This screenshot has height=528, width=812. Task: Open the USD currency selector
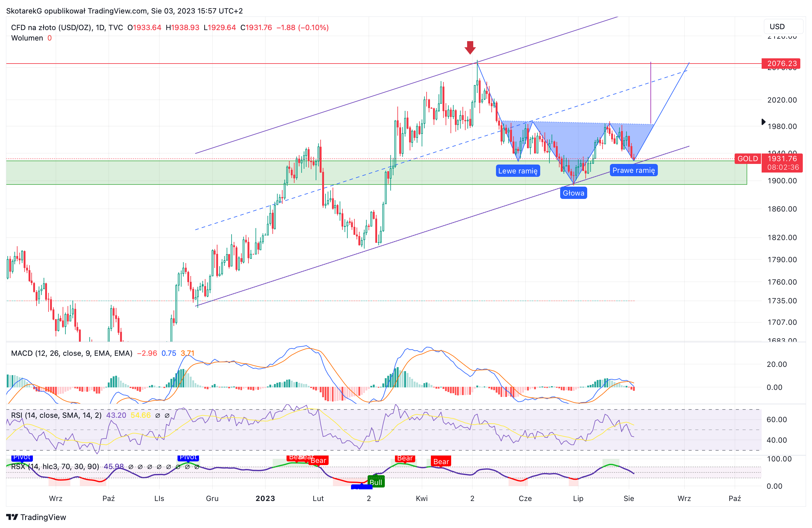click(783, 27)
